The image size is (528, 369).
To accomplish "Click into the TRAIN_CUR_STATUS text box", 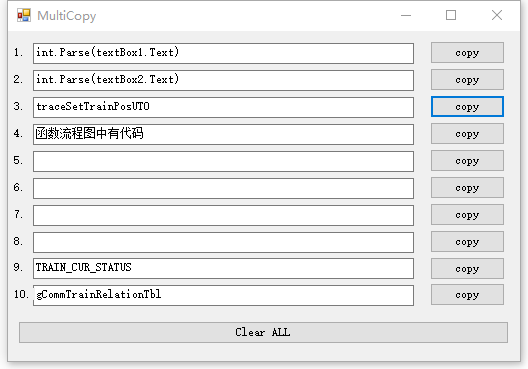I will tap(223, 268).
